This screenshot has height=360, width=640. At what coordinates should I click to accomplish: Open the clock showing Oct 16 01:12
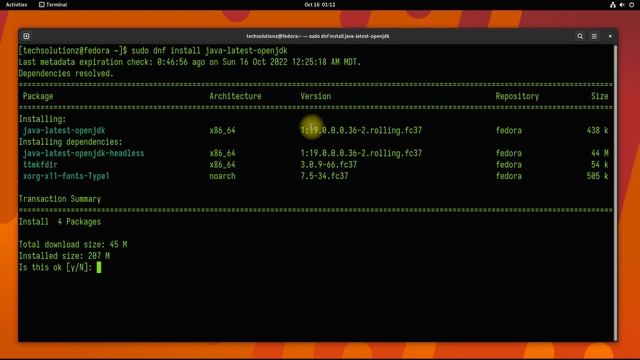coord(320,4)
